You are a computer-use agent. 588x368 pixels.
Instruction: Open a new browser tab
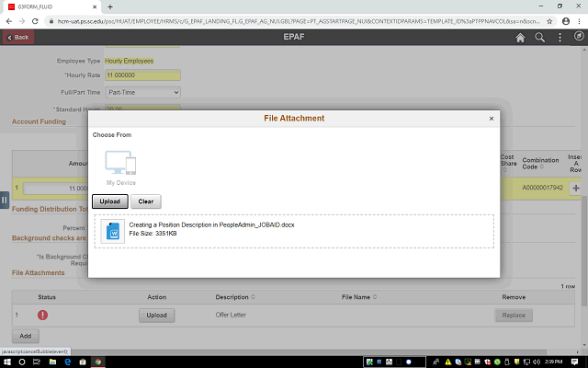pos(110,6)
